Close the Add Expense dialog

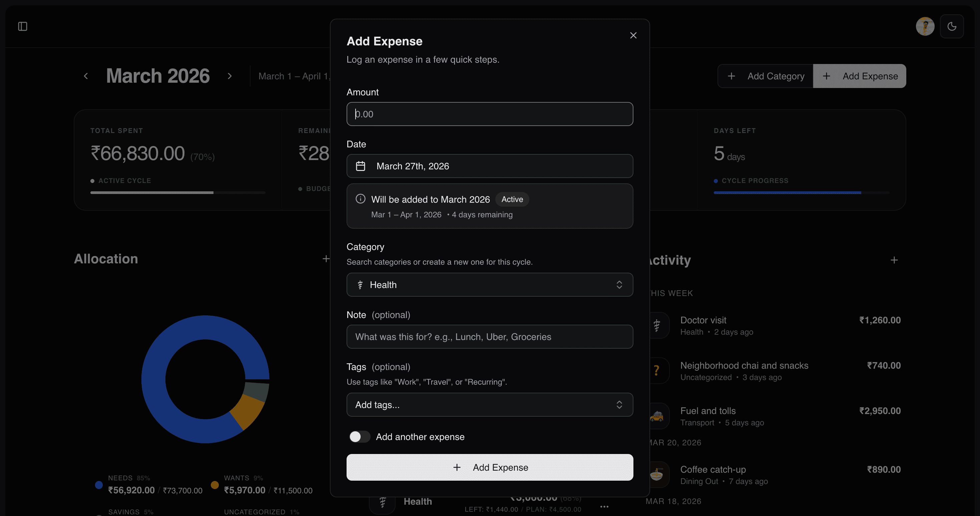click(x=633, y=35)
